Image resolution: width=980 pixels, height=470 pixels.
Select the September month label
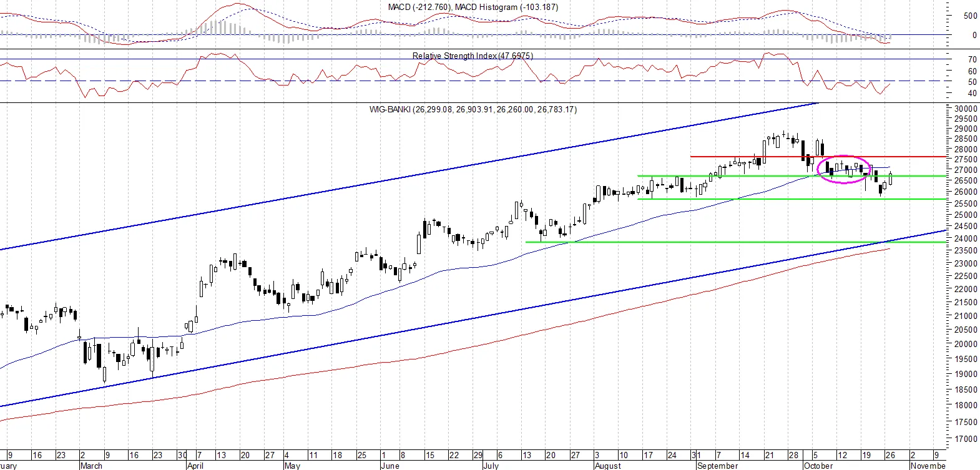click(717, 466)
